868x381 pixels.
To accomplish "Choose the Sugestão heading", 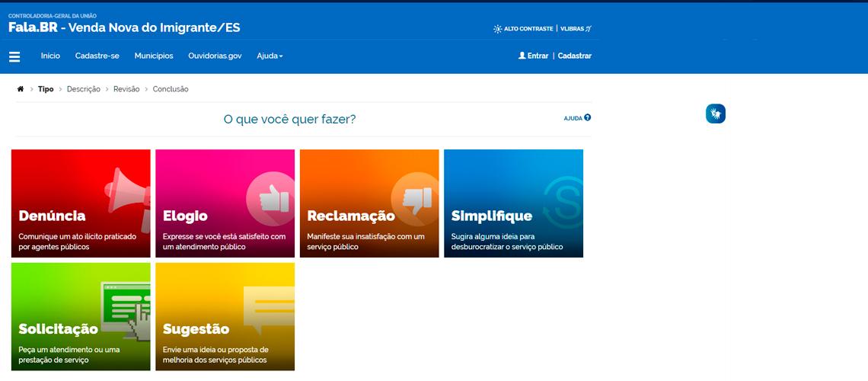I will (x=196, y=329).
